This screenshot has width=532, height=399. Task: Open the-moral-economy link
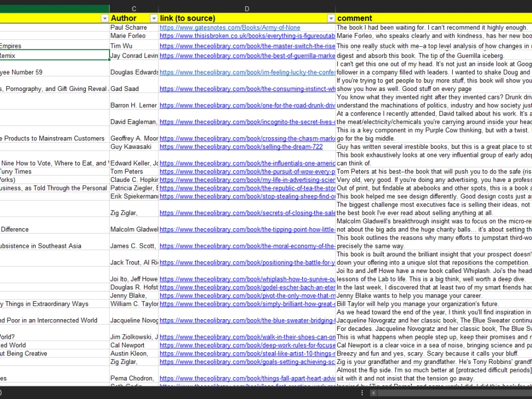[247, 246]
